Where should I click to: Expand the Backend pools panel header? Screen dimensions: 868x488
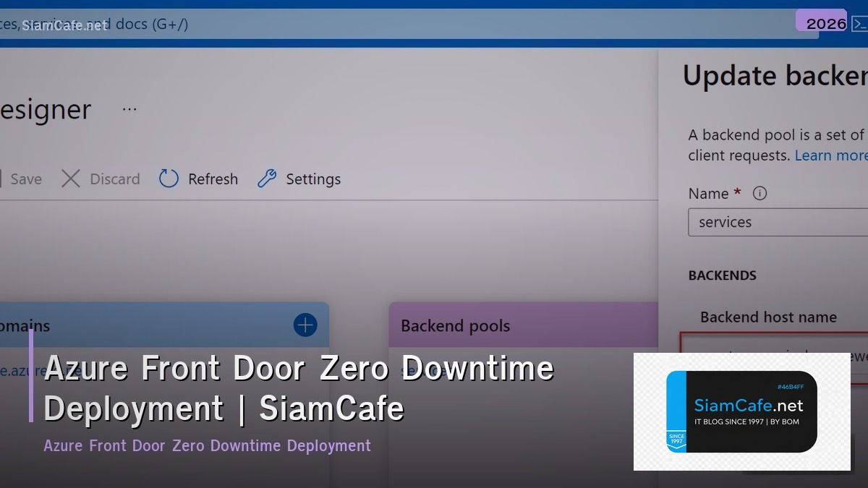[x=454, y=325]
